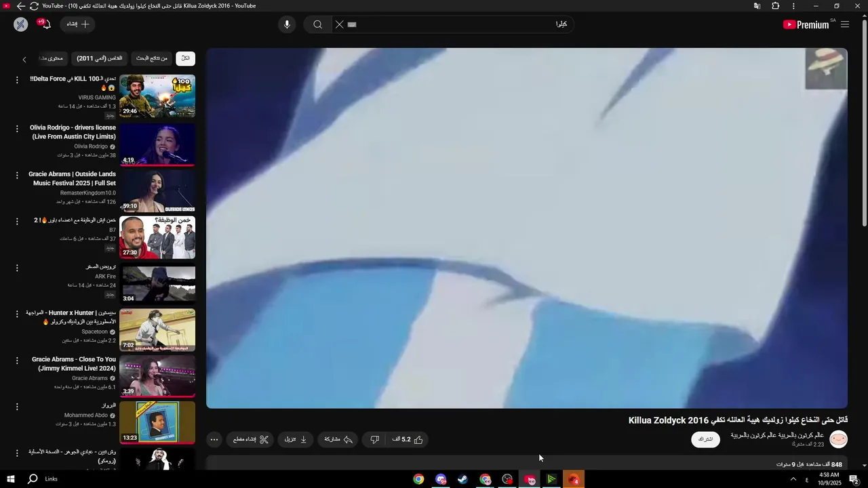Viewport: 868px width, 488px height.
Task: Click inside the search field with كيلوا
Action: click(461, 24)
